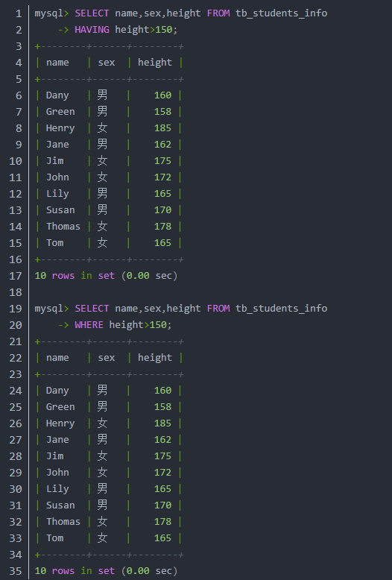This screenshot has width=392, height=580.
Task: Click the 男 character in Dany's row on line 24
Action: pyautogui.click(x=102, y=390)
